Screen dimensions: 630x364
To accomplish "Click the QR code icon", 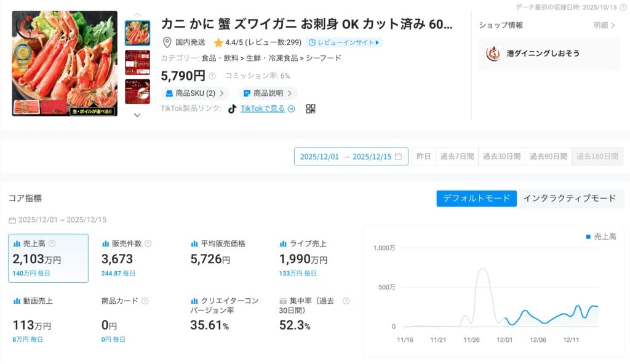I will (311, 109).
